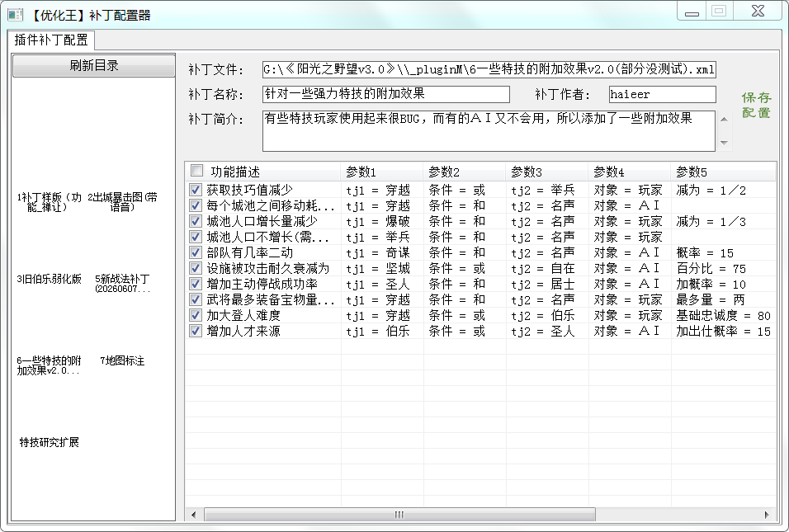Select the 插件补丁配置 tab
The width and height of the screenshot is (789, 532).
click(x=51, y=40)
